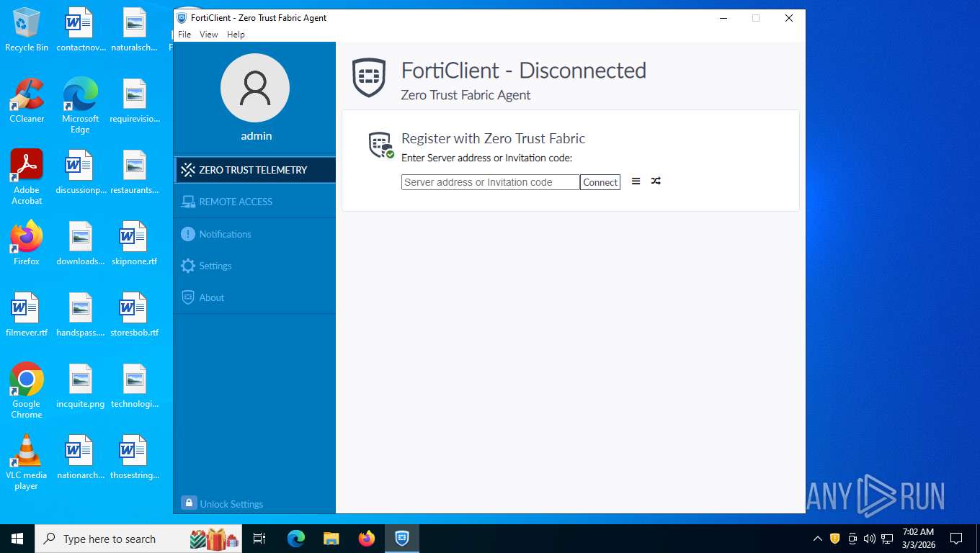Select the VLC media player shortcut

(27, 462)
